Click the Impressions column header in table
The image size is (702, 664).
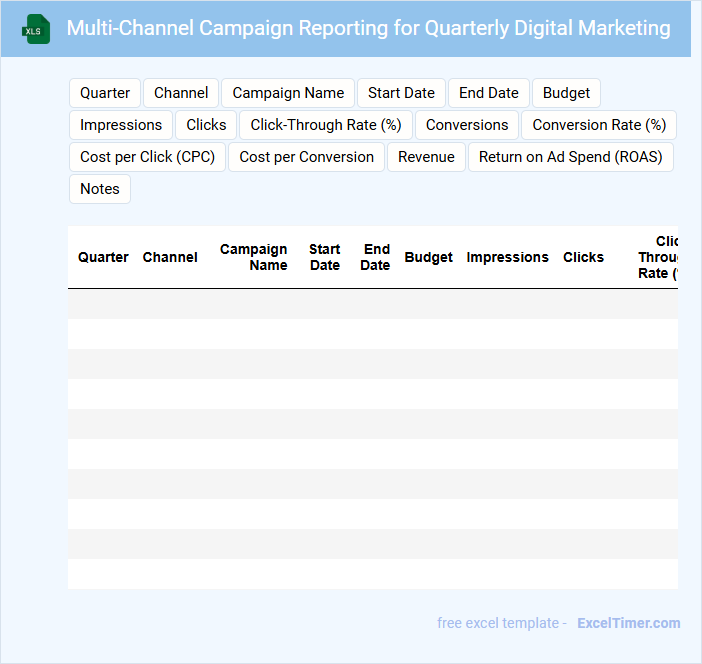(507, 257)
